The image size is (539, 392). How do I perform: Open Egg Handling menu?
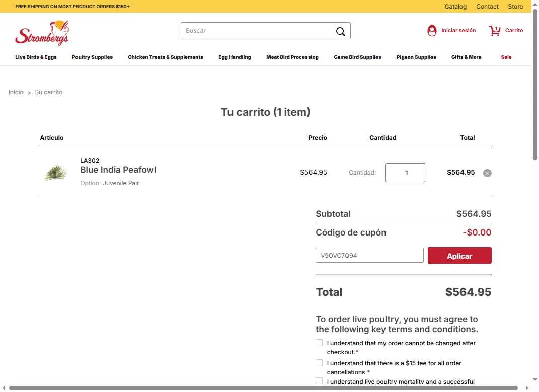point(235,57)
